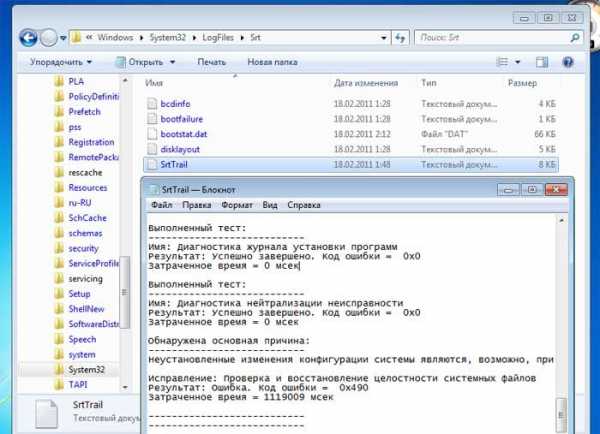
Task: Sort by Размер column header
Action: pyautogui.click(x=522, y=83)
